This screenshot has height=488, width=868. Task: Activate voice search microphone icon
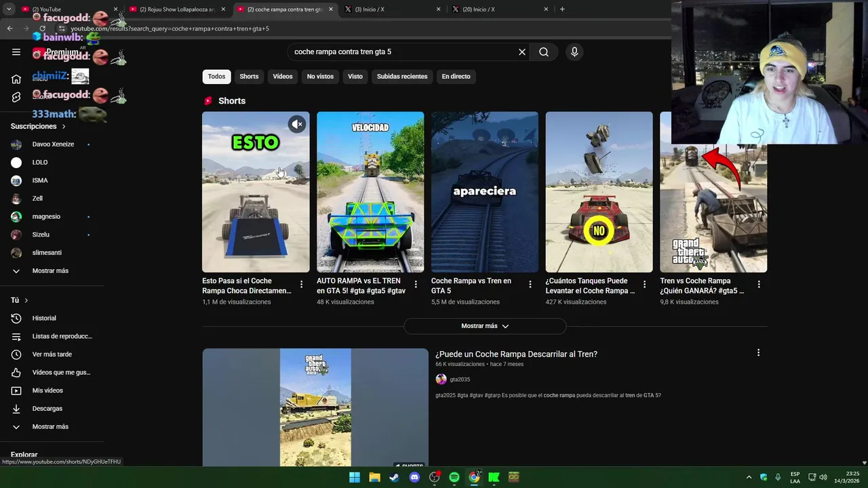click(574, 52)
